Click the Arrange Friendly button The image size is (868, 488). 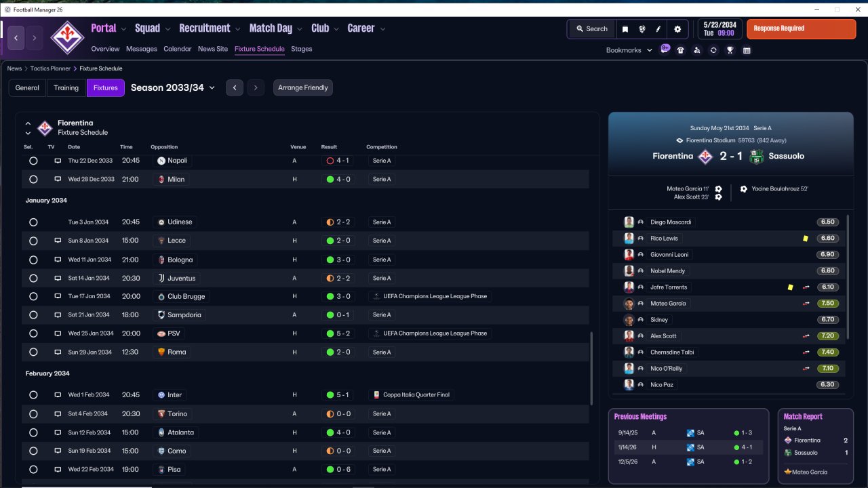(303, 88)
